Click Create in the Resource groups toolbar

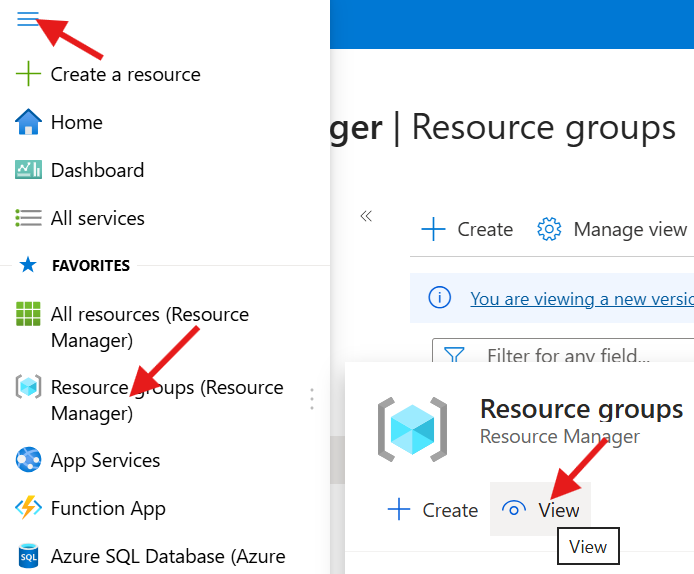pyautogui.click(x=467, y=229)
